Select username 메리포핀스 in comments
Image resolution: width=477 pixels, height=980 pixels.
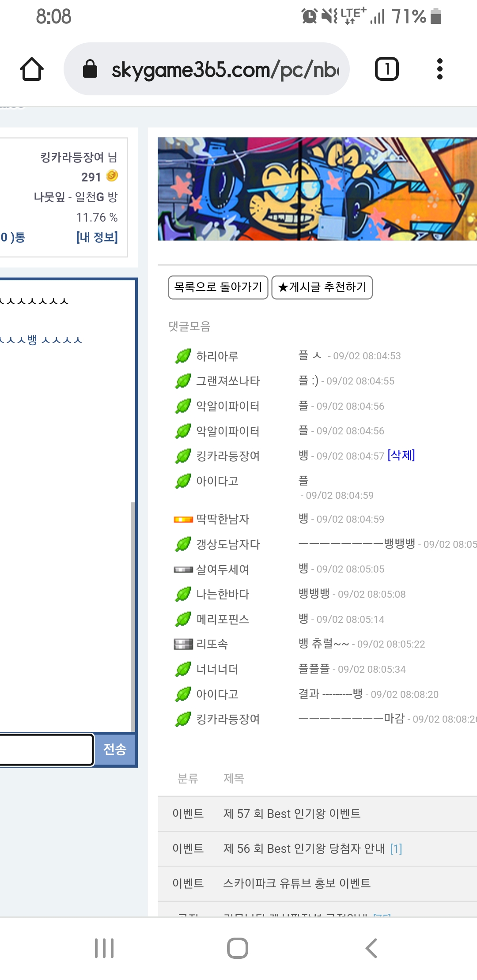[223, 619]
